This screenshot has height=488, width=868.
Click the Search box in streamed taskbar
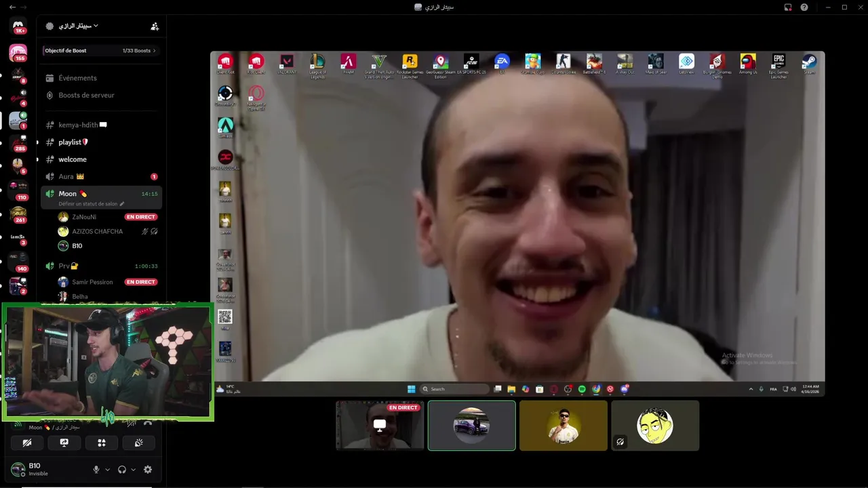point(454,389)
